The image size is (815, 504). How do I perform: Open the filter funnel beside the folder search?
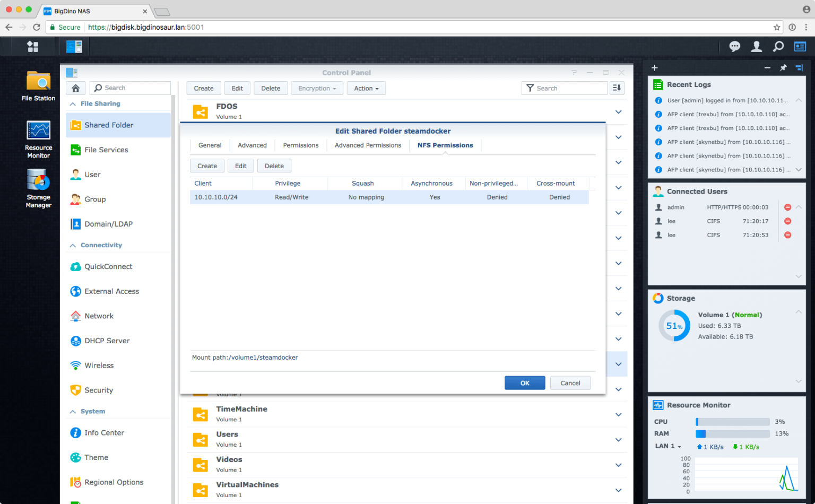[530, 88]
